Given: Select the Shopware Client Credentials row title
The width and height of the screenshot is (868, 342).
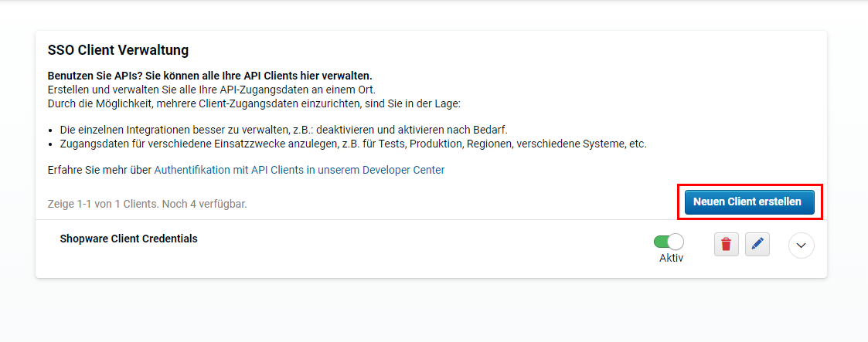Looking at the screenshot, I should 128,239.
